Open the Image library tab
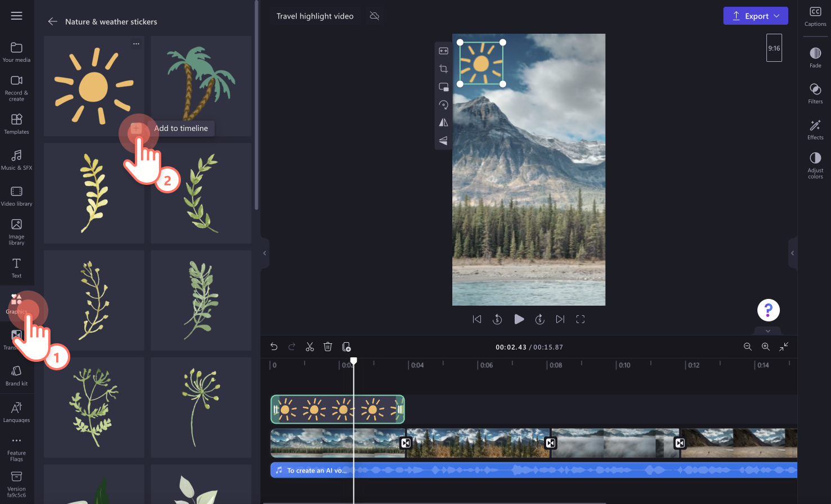 [17, 231]
